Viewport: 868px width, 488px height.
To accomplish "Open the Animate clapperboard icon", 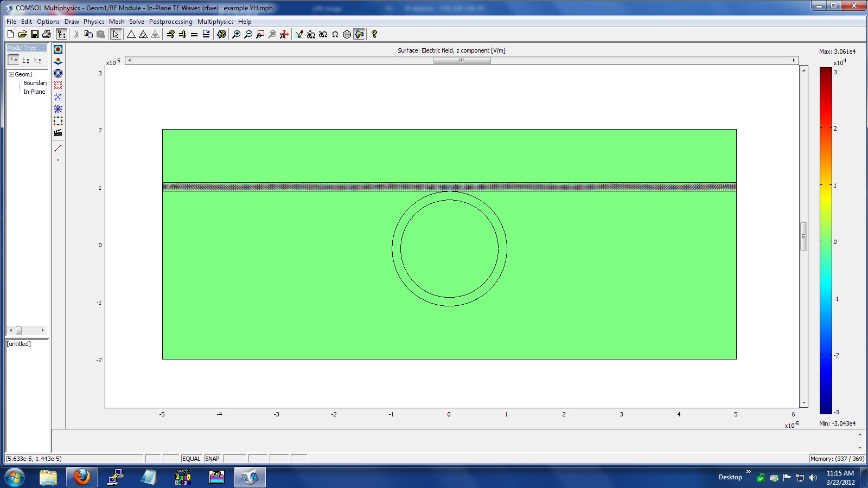I will tap(58, 133).
